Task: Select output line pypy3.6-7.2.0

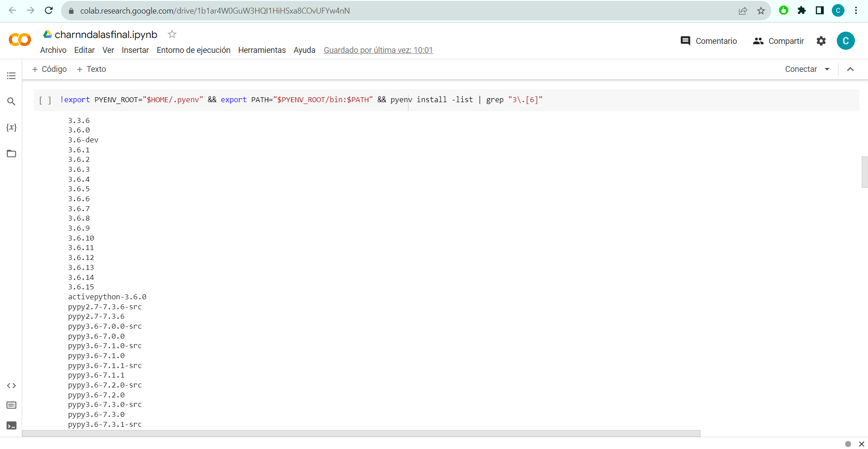Action: point(96,395)
